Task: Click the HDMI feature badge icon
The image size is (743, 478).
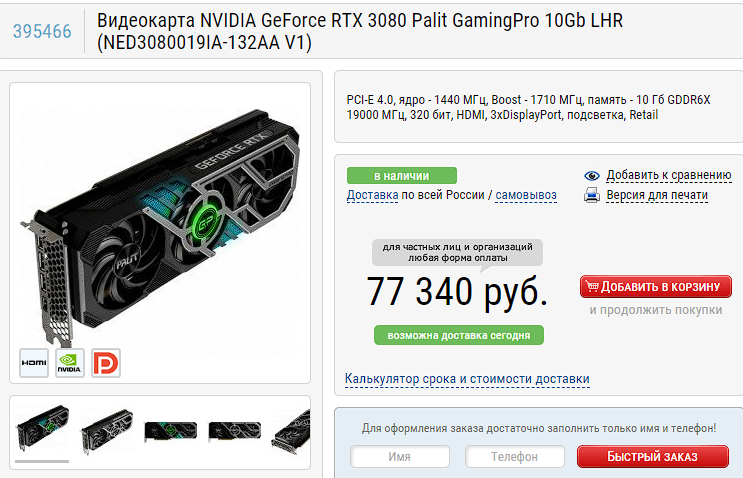Action: click(34, 363)
